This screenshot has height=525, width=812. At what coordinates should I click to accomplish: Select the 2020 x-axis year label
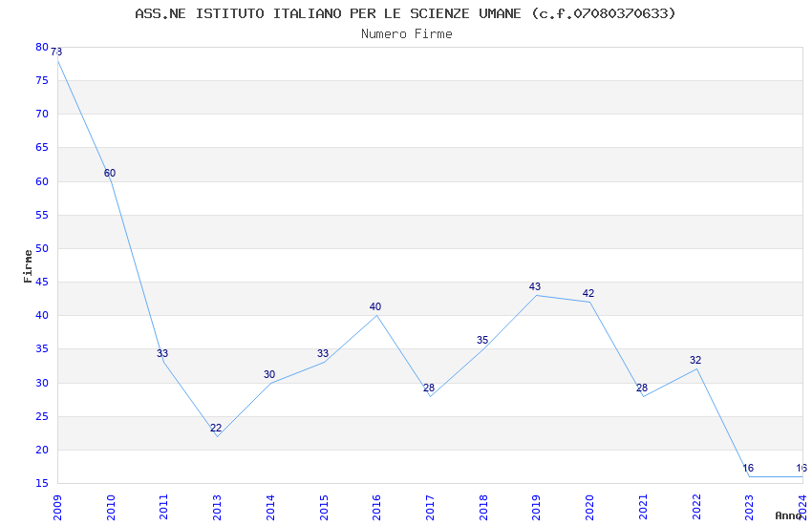[x=589, y=508]
